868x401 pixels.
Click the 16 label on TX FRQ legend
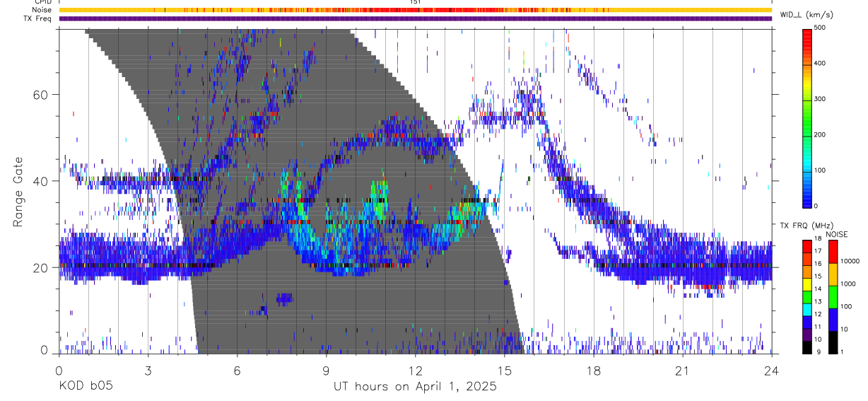coord(819,265)
